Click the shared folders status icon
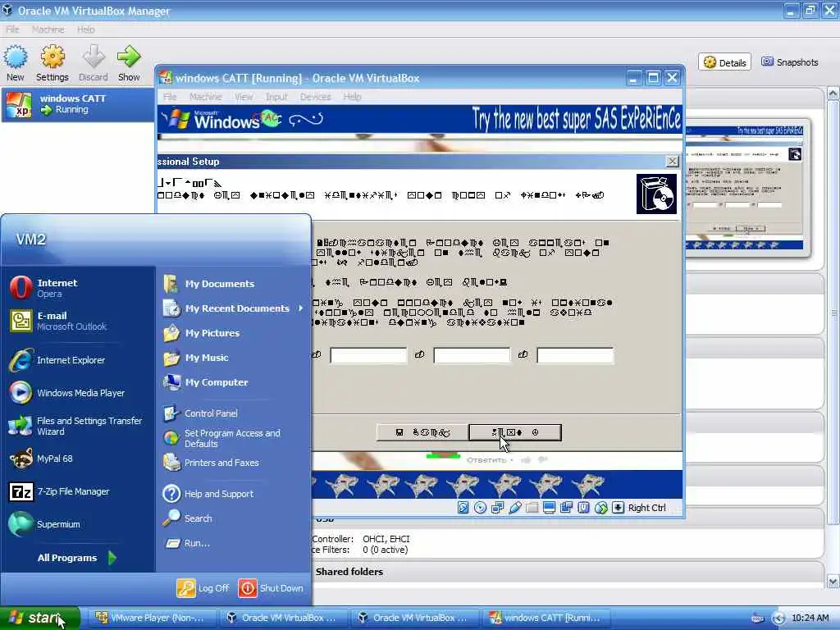The height and width of the screenshot is (630, 840). click(x=532, y=507)
